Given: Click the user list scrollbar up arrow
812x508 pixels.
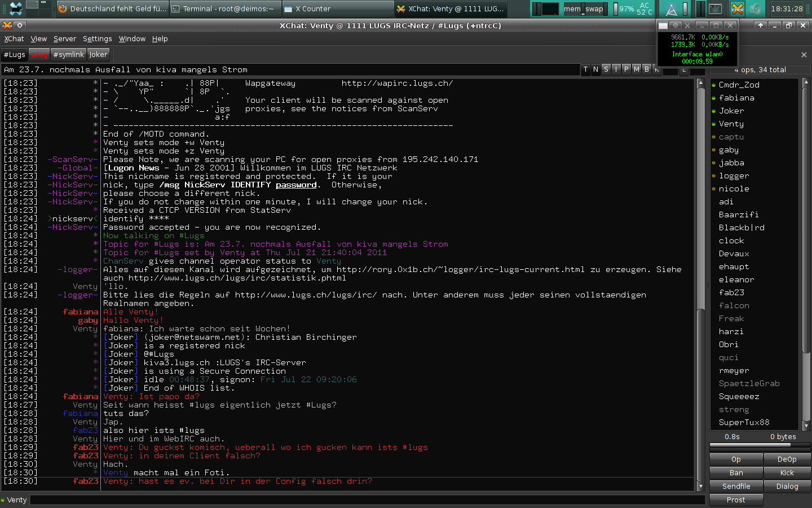Looking at the screenshot, I should tap(806, 82).
